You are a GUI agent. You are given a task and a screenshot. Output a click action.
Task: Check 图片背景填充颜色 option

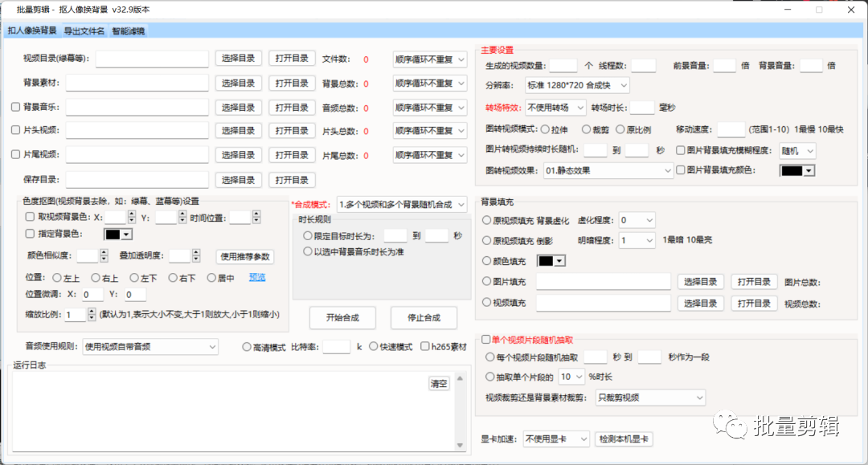[x=681, y=170]
